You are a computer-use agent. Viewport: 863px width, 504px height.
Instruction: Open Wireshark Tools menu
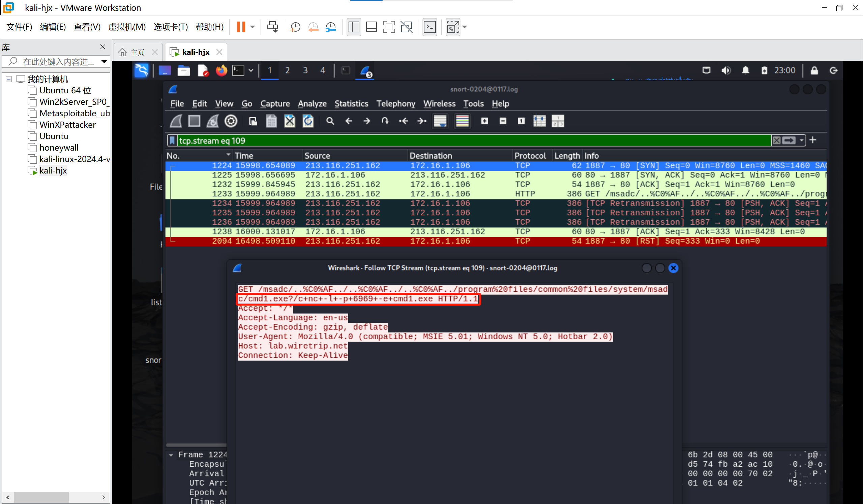tap(473, 104)
